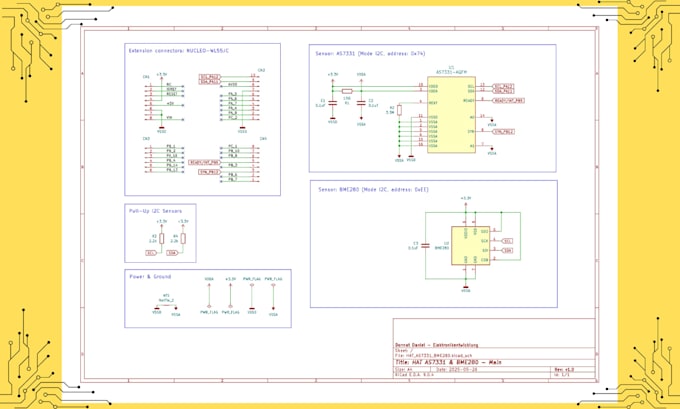Viewport: 680px width, 409px height.
Task: Click the SDA label in Pull-Up box
Action: click(x=172, y=252)
